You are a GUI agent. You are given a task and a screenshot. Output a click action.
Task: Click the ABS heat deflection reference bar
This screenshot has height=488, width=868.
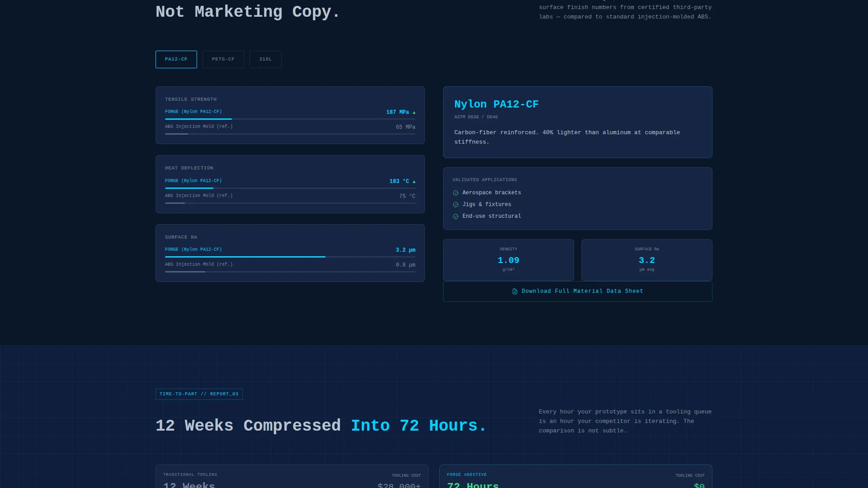[290, 203]
